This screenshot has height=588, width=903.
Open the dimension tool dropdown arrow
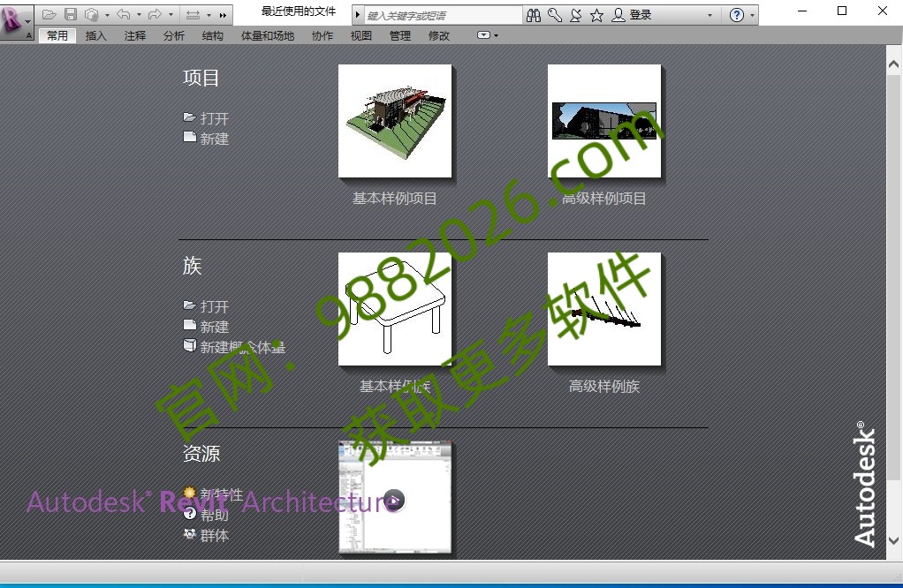pyautogui.click(x=209, y=15)
